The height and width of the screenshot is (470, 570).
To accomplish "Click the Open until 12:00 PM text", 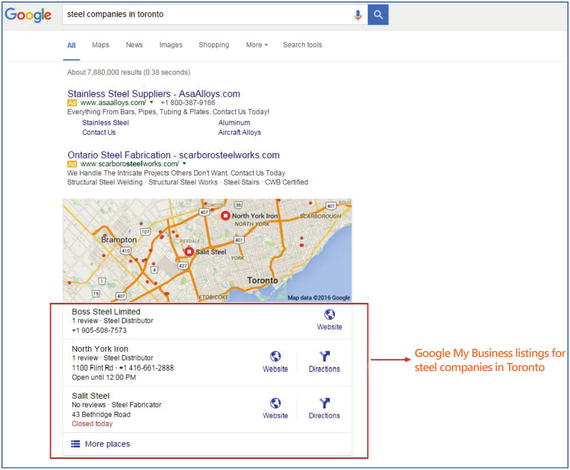I will point(104,377).
